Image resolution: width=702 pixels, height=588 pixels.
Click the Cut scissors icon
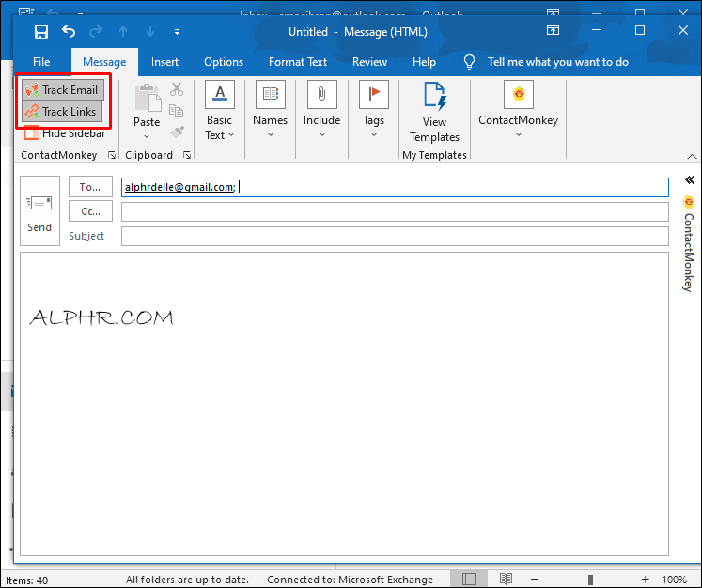click(177, 89)
